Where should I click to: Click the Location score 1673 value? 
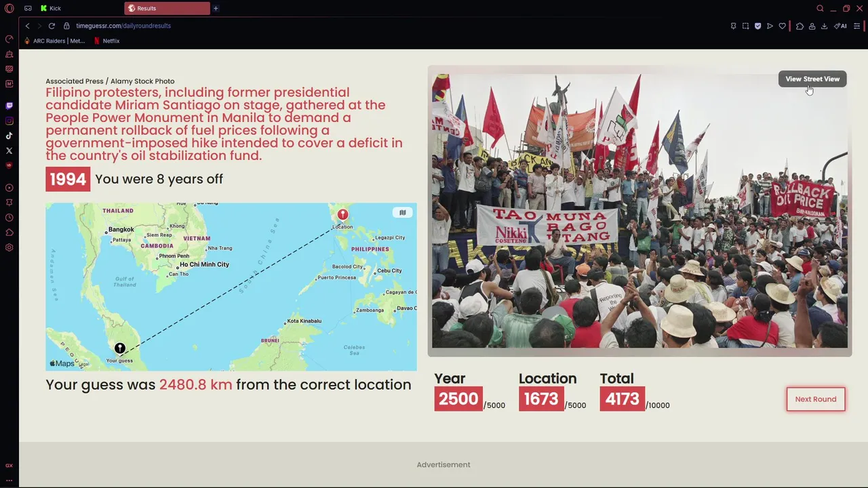coord(541,399)
